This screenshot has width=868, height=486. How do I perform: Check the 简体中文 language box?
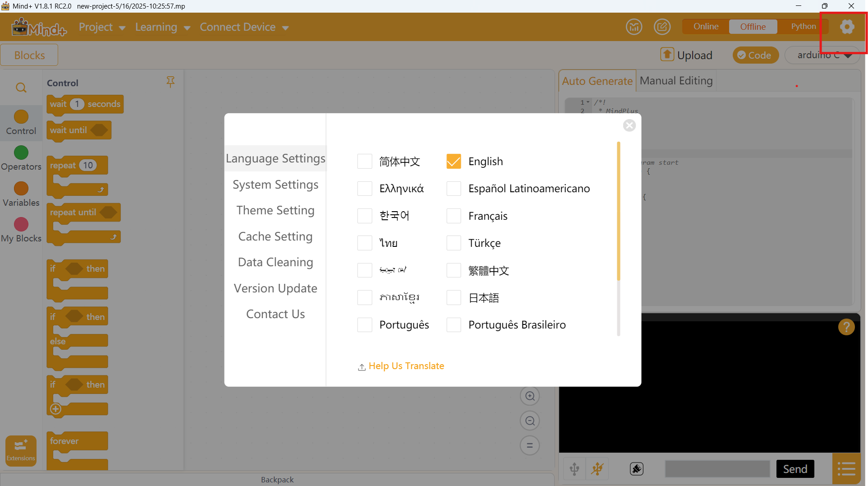364,162
